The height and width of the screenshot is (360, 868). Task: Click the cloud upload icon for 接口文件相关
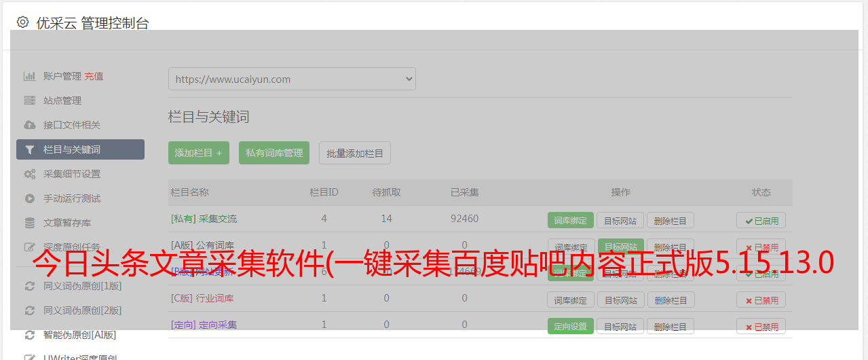pyautogui.click(x=29, y=125)
